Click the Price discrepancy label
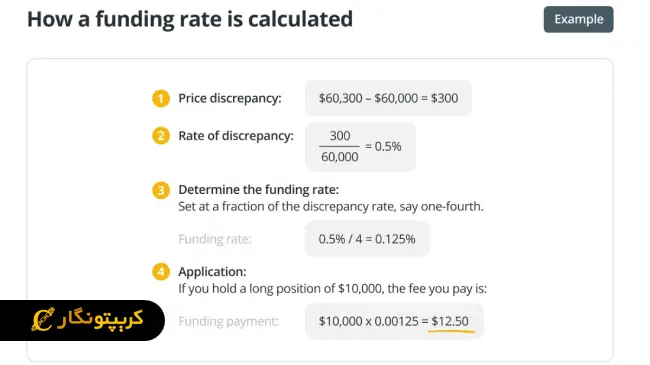 [x=230, y=98]
